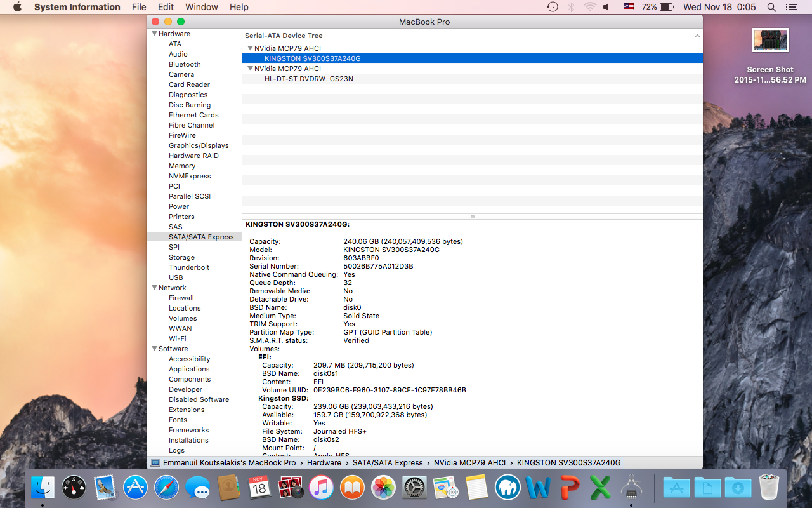This screenshot has height=508, width=812.
Task: Open iBooks from the dock
Action: coord(352,488)
